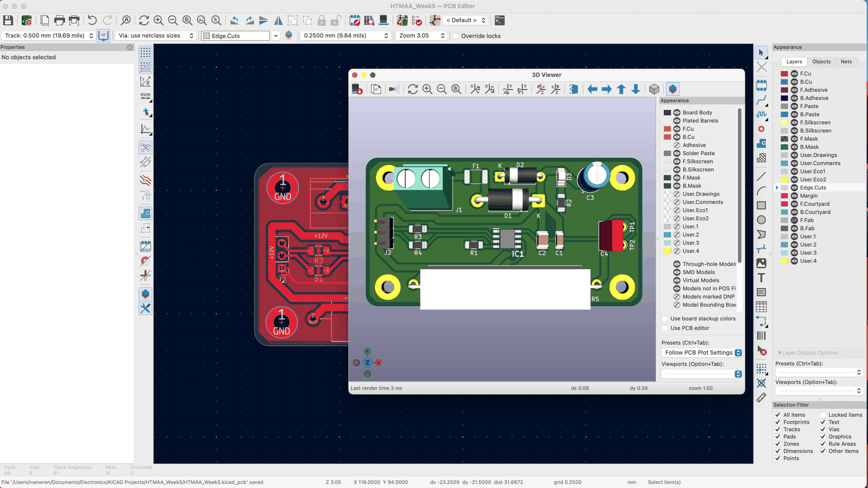Open Follow PCB Plot Settings presets dropdown
Viewport: 868px width, 488px height.
(x=702, y=352)
